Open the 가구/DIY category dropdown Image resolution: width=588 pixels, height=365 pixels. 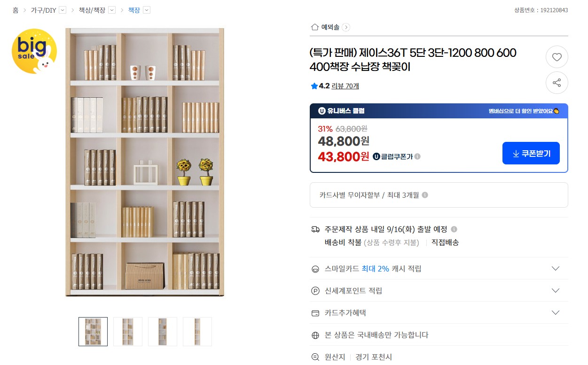coord(63,10)
